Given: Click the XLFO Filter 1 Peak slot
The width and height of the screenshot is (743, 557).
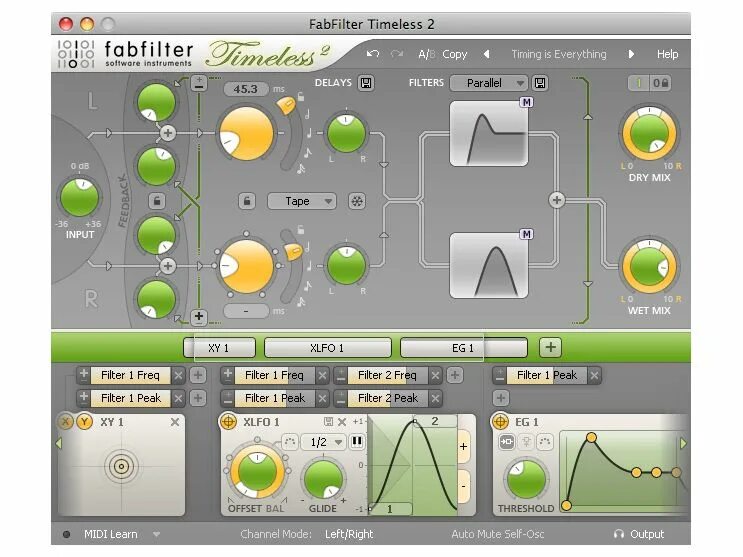Looking at the screenshot, I should click(x=275, y=398).
